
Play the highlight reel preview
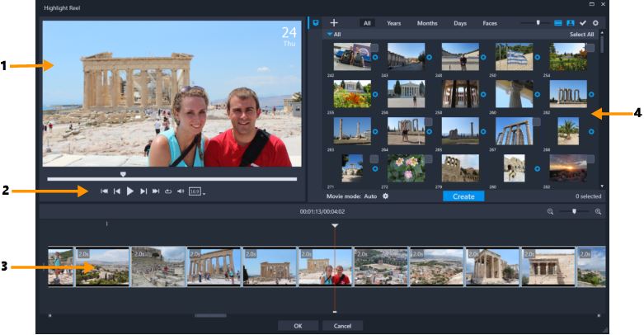click(x=130, y=191)
